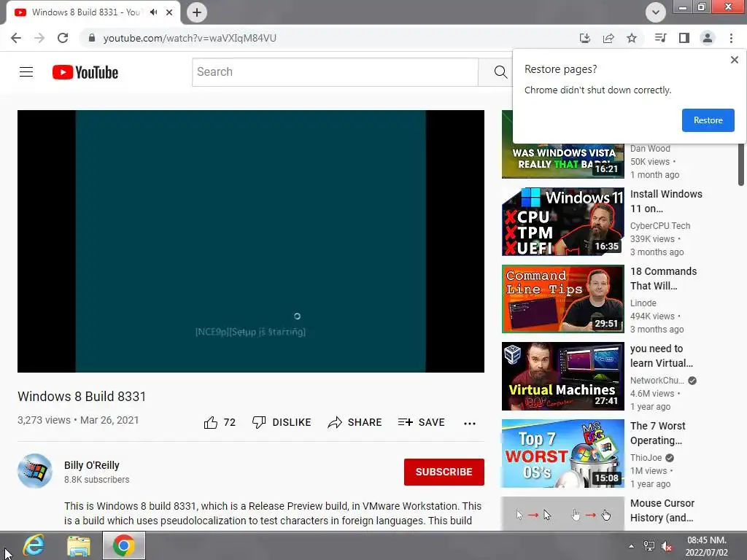Toggle the Chrome side panel icon

(684, 38)
